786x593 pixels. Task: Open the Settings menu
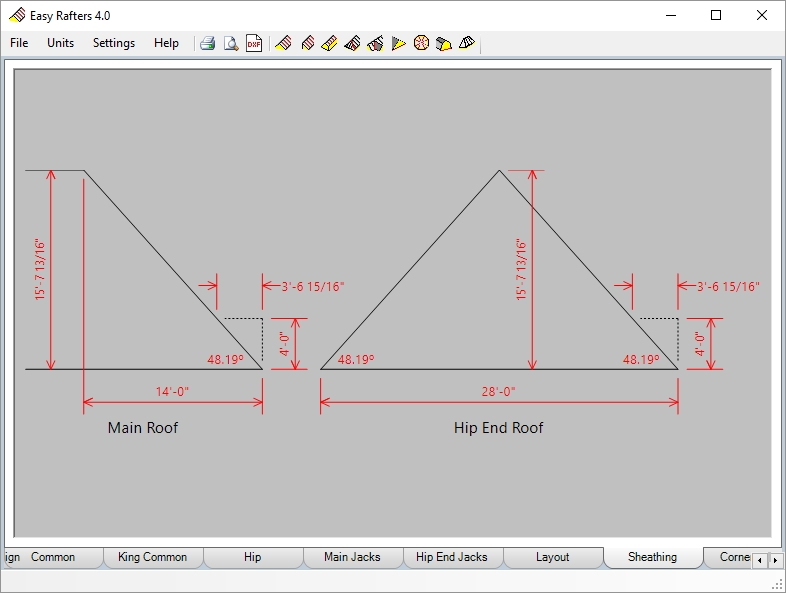pyautogui.click(x=114, y=43)
